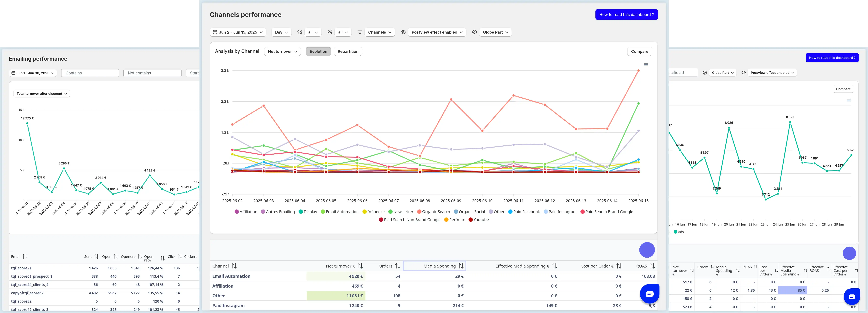The image size is (868, 313).
Task: Open Total turnover after discount dropdown
Action: tap(41, 94)
